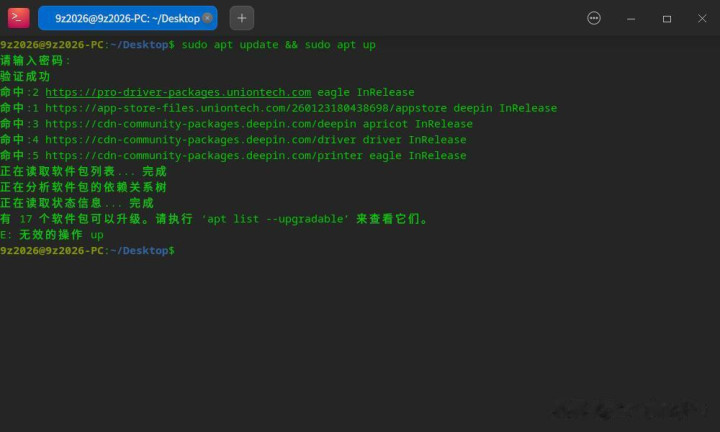The height and width of the screenshot is (432, 720).
Task: Click the '请输入密码:' line
Action: point(36,61)
